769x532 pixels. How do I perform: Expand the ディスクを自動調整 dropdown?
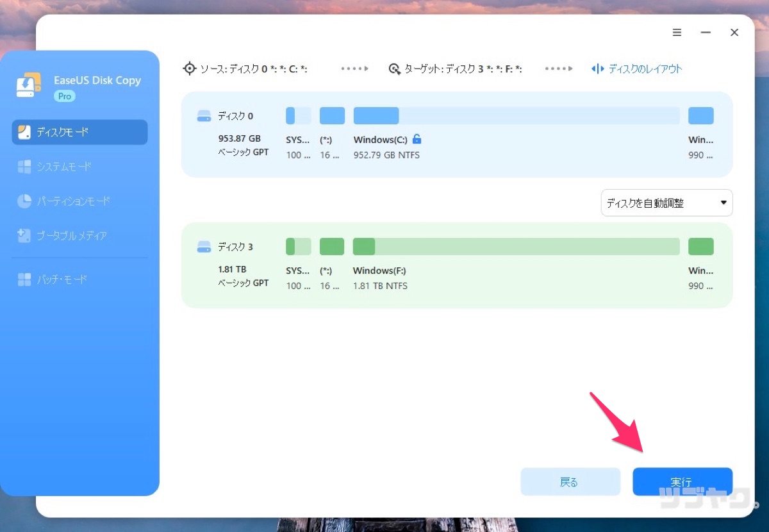666,203
